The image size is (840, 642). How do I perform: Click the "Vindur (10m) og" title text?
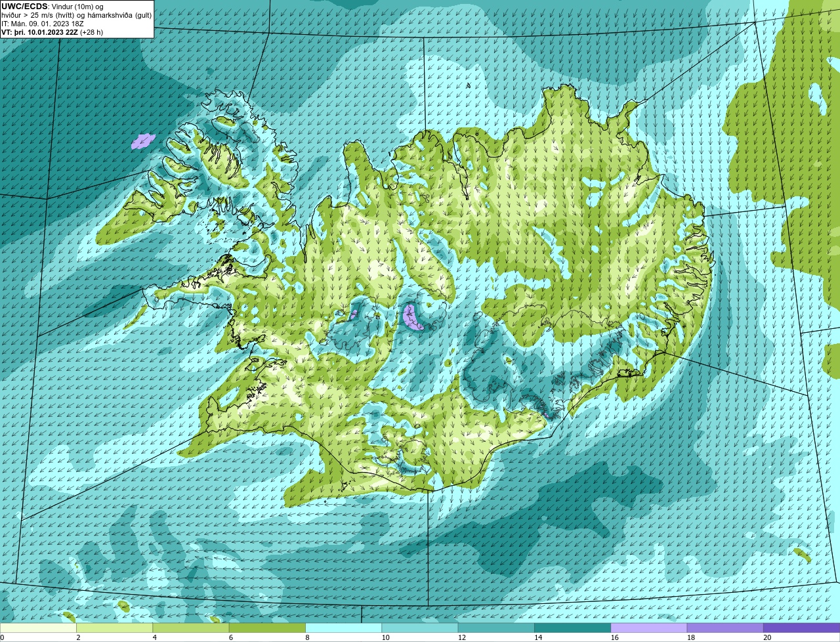click(x=76, y=7)
